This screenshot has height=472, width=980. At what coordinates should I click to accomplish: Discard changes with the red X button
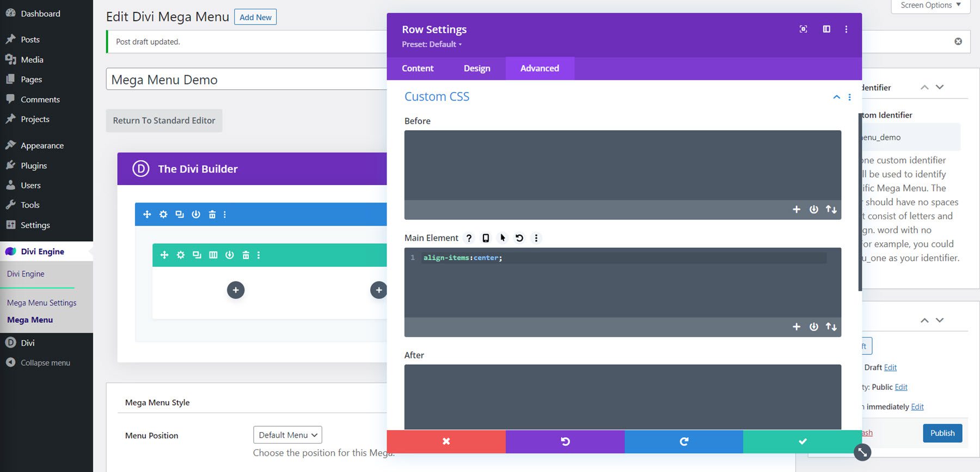(446, 442)
